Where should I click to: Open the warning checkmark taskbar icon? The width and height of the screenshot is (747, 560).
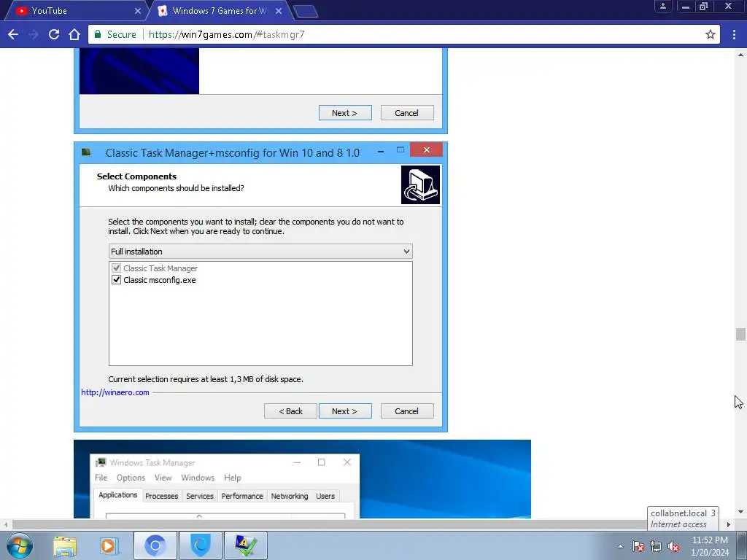point(245,545)
